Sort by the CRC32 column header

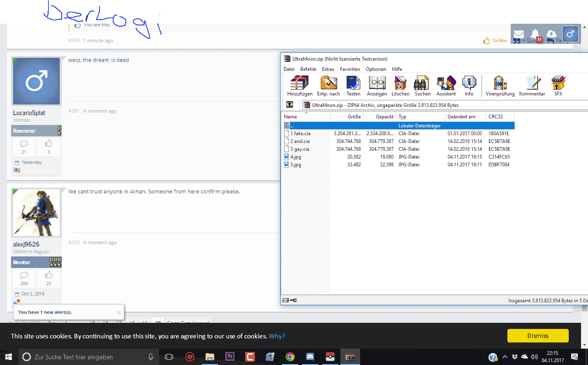500,117
